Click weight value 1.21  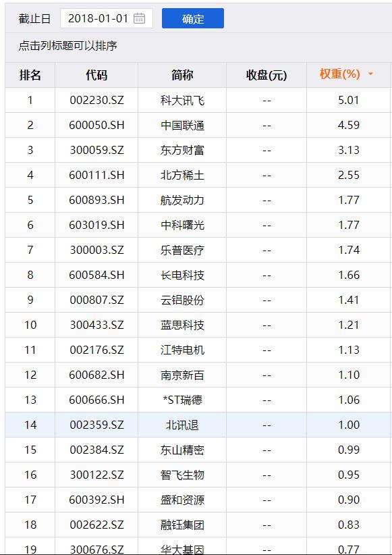pyautogui.click(x=349, y=325)
